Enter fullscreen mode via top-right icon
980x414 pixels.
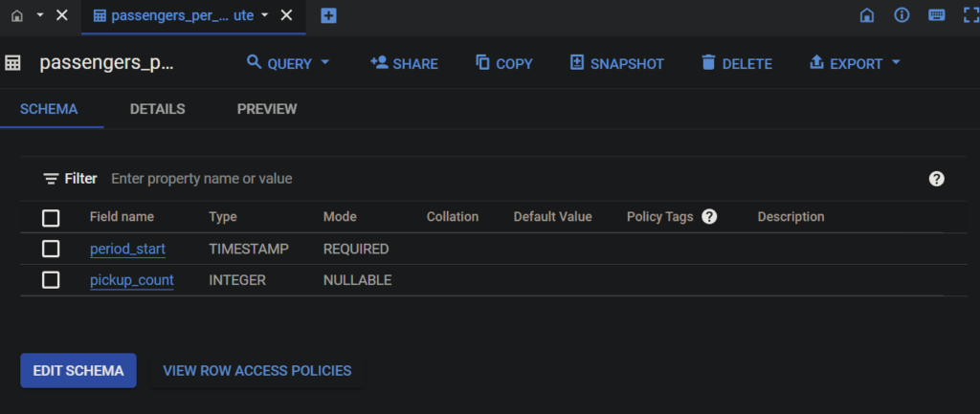[969, 16]
